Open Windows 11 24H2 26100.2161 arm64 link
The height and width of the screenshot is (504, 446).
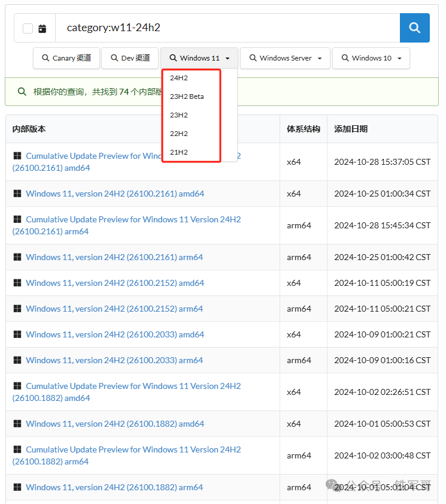point(114,257)
